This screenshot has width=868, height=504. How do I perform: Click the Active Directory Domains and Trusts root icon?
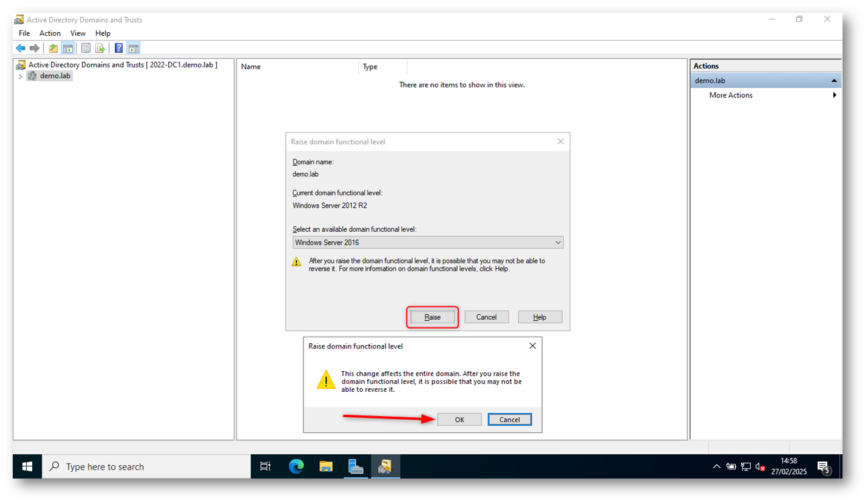[x=21, y=65]
